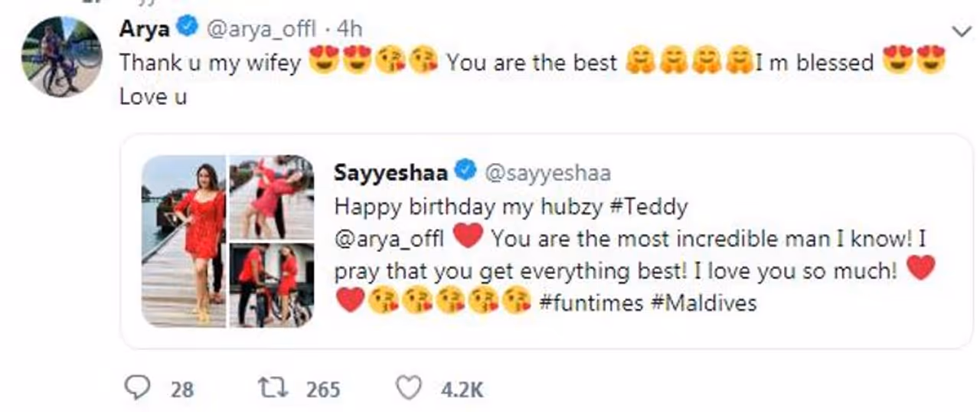Image resolution: width=980 pixels, height=412 pixels.
Task: Open the tweet options chevron menu
Action: (x=960, y=31)
